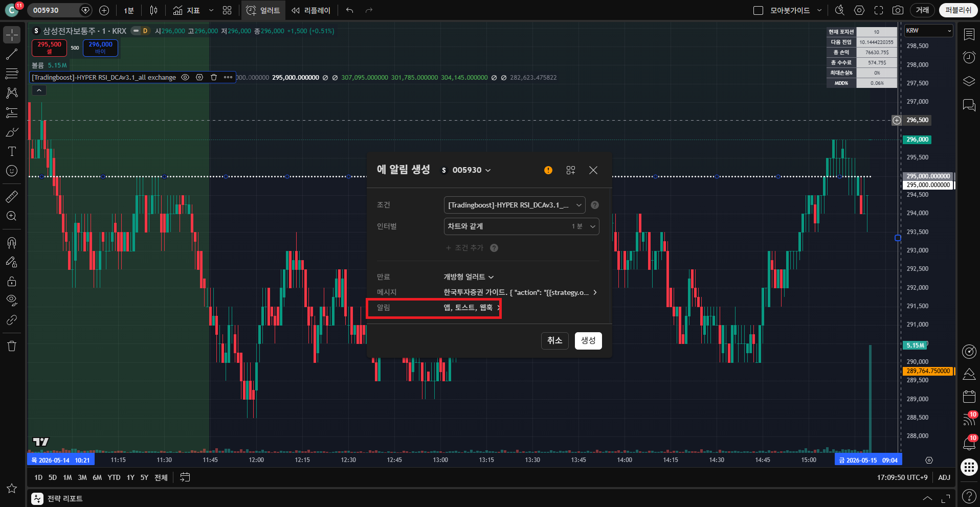This screenshot has height=507, width=980.
Task: Take a chart snapshot with camera icon
Action: click(898, 10)
